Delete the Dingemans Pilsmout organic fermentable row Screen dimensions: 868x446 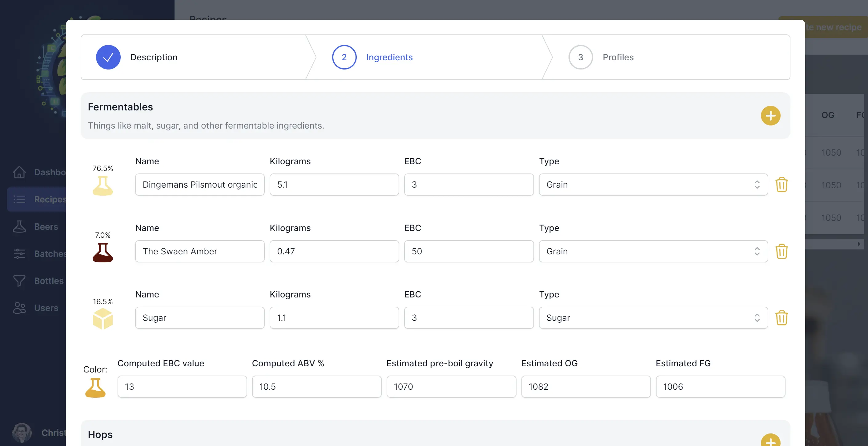pyautogui.click(x=782, y=185)
